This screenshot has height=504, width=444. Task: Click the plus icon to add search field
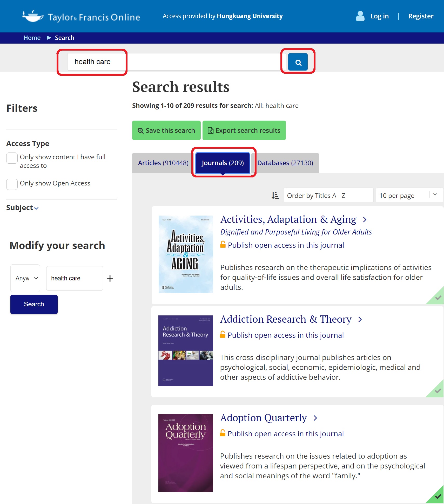click(110, 278)
